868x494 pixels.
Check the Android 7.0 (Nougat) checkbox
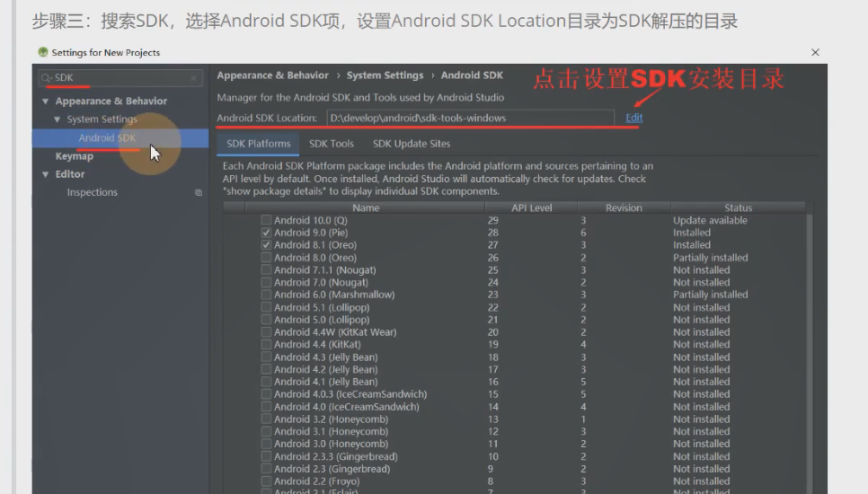[x=266, y=282]
